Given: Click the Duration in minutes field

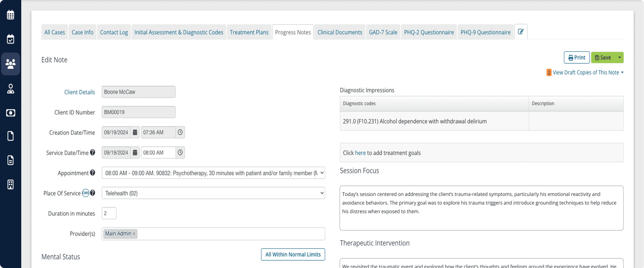Looking at the screenshot, I should [x=109, y=213].
